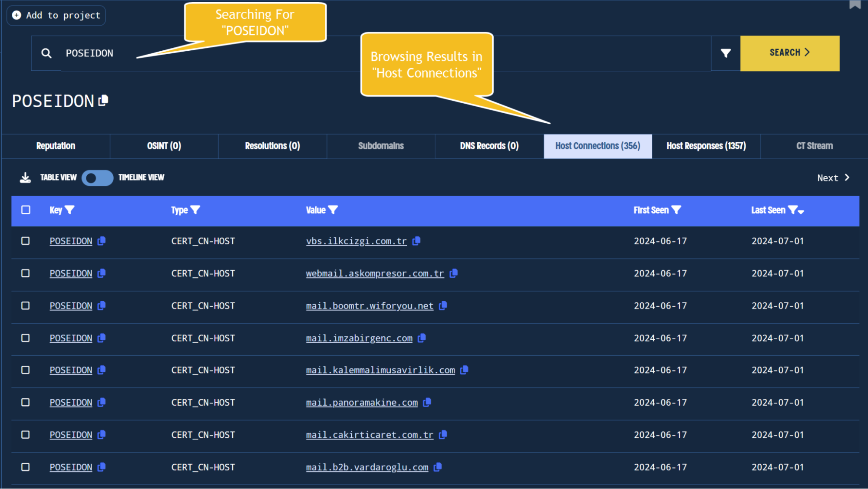Open the DNS Records (0) tab
This screenshot has width=868, height=489.
489,146
